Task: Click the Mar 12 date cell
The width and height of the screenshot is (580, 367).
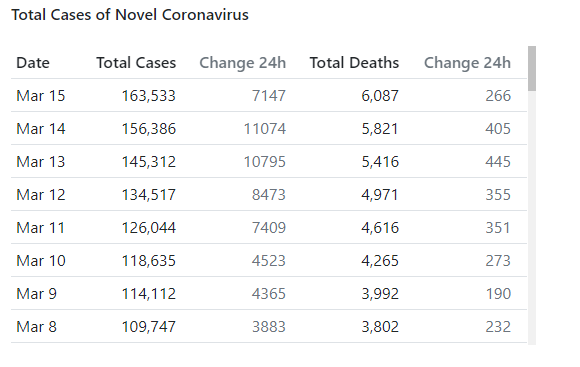Action: [x=41, y=195]
